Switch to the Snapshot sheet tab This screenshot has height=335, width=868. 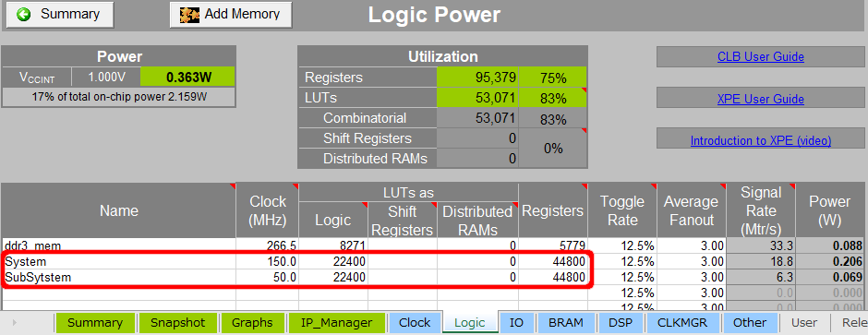(177, 323)
